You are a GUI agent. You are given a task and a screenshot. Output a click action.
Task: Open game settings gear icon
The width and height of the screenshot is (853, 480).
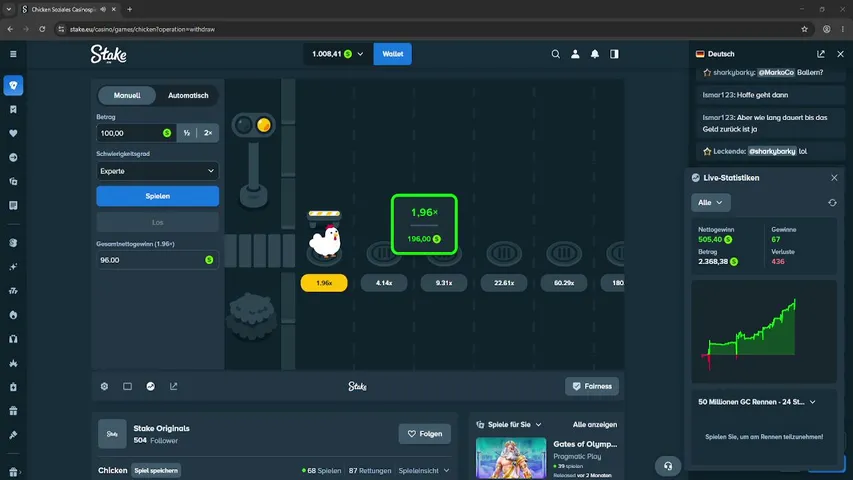click(x=104, y=386)
